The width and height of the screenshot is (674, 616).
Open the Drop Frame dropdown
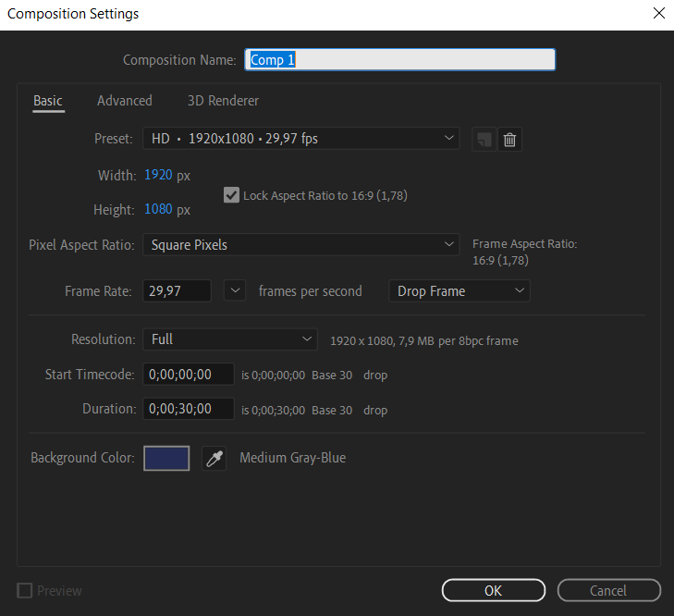[x=460, y=291]
